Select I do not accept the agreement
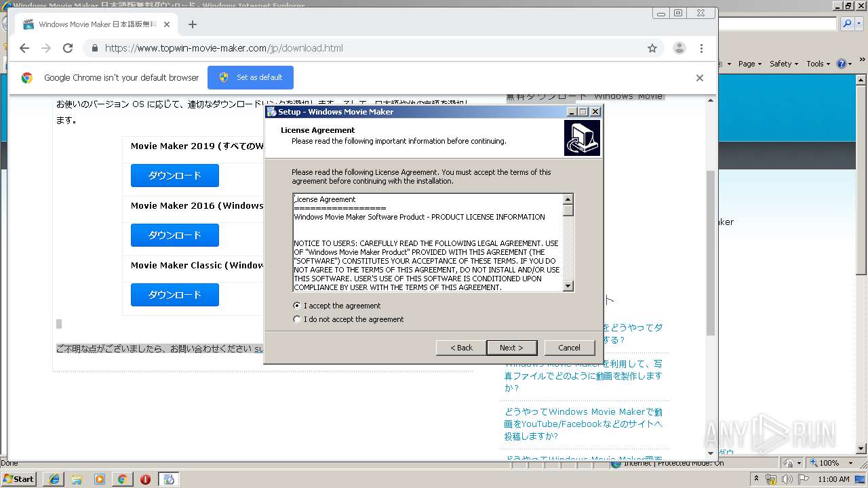The image size is (868, 488). (x=297, y=319)
